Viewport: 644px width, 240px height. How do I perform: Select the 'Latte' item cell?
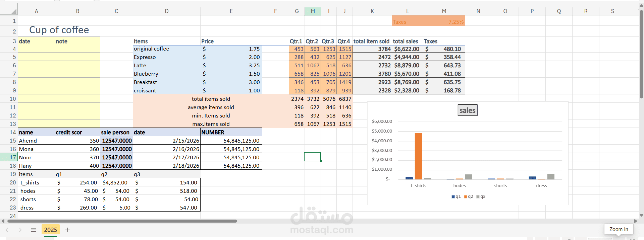167,66
